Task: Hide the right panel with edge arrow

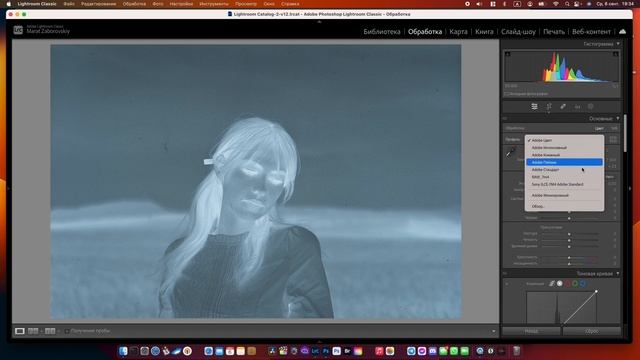Action: click(630, 189)
